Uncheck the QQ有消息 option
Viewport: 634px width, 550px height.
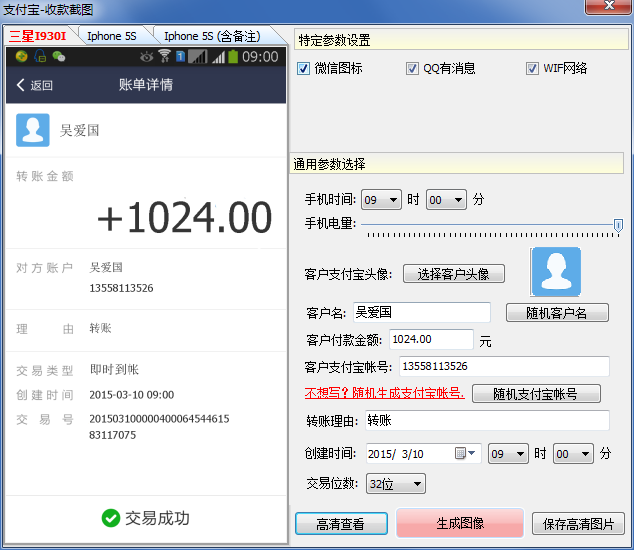pyautogui.click(x=412, y=68)
